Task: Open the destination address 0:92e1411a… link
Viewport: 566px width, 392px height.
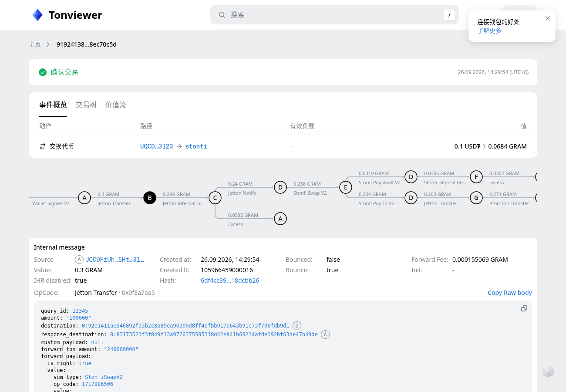Action: [186, 326]
